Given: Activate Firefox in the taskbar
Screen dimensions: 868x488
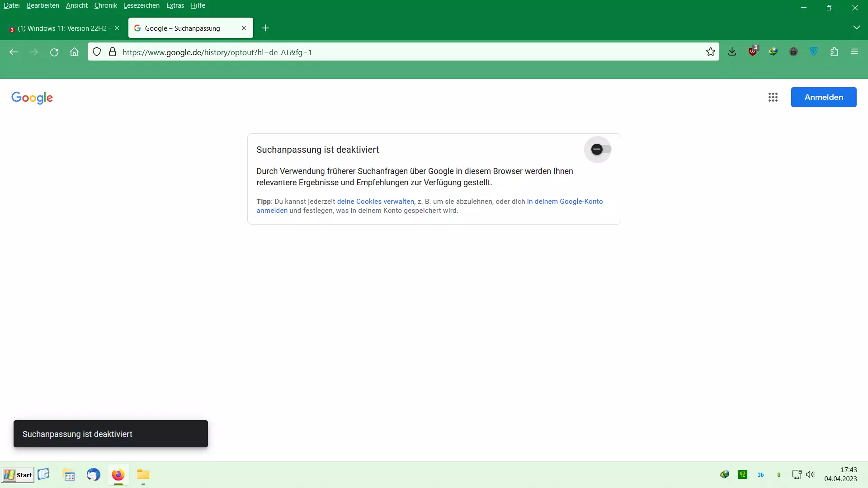Looking at the screenshot, I should 118,475.
